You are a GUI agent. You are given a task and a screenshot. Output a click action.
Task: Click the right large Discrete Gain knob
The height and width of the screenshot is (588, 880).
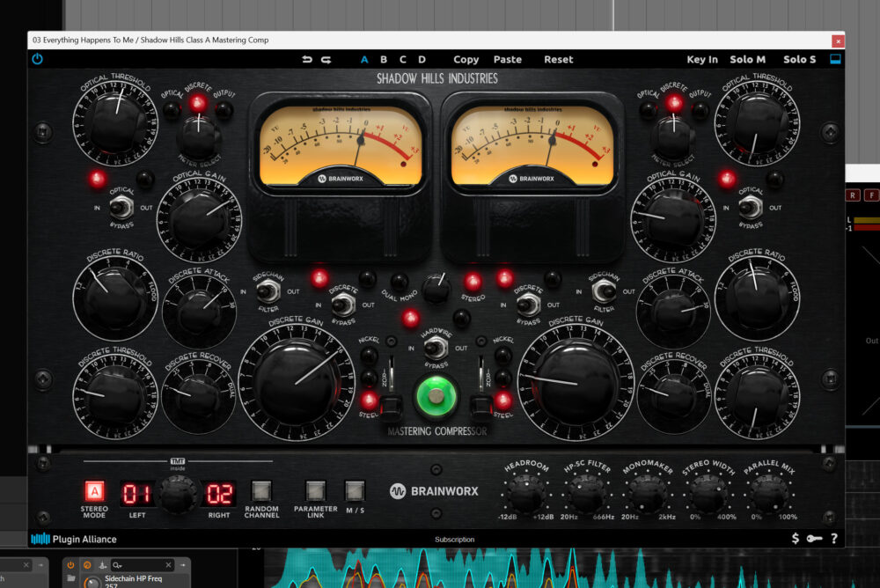click(x=576, y=382)
